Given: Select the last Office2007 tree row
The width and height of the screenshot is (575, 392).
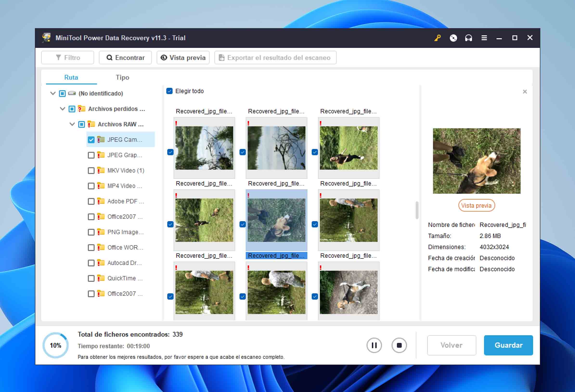Looking at the screenshot, I should [121, 294].
